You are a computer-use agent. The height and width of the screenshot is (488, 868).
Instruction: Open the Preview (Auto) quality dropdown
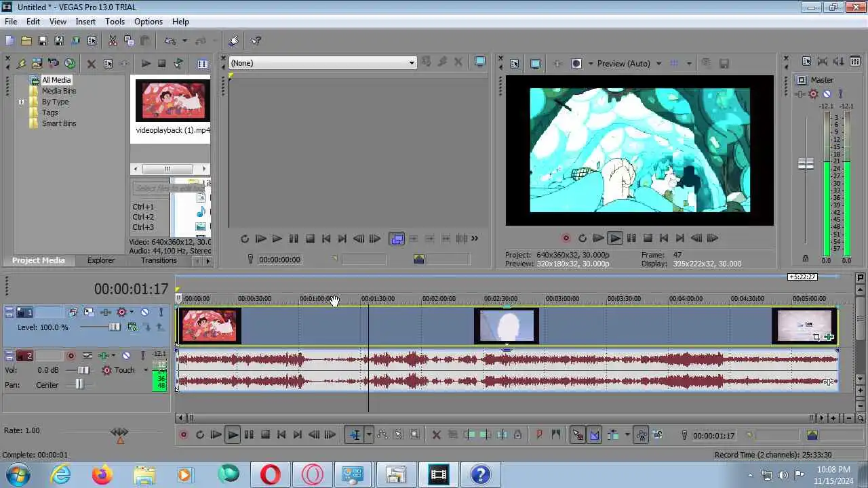[658, 64]
